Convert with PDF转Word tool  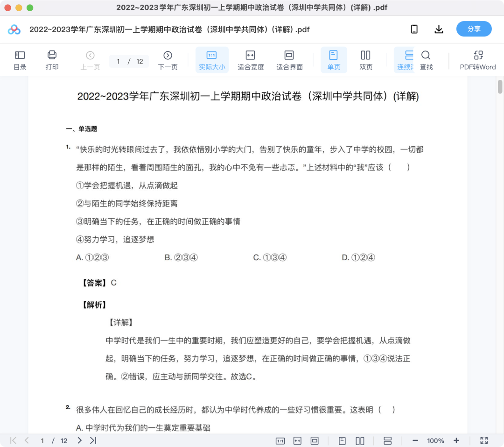[x=478, y=60]
